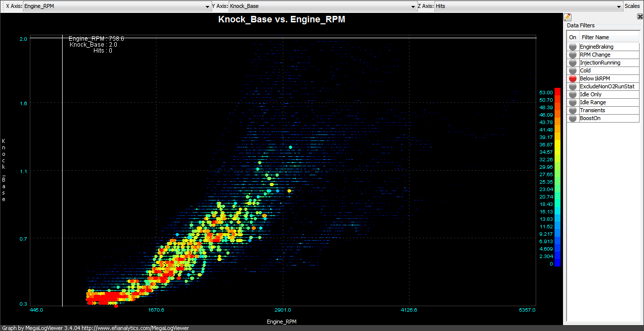Screen dimensions: 644x331
Task: Open the Z Axis Hits dropdown
Action: click(529, 6)
